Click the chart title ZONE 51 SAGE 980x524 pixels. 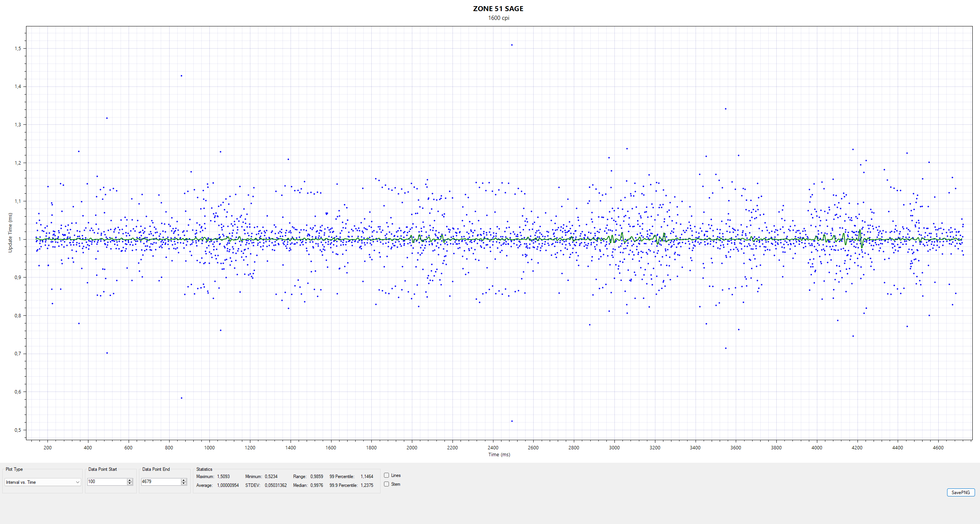498,9
